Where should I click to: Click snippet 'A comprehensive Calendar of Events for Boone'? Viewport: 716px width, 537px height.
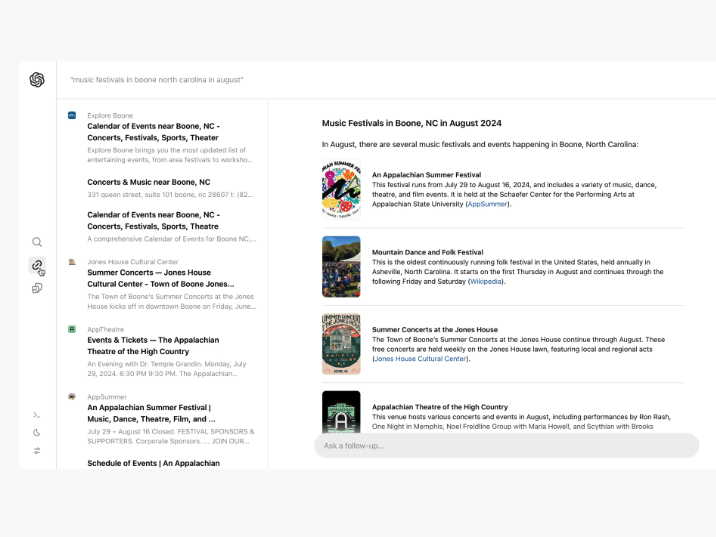tap(172, 239)
